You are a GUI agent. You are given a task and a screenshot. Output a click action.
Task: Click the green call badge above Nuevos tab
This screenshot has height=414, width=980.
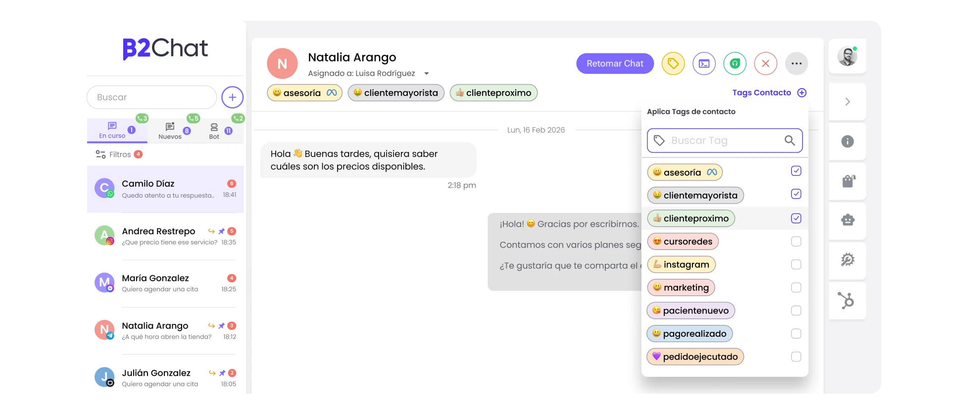click(193, 118)
